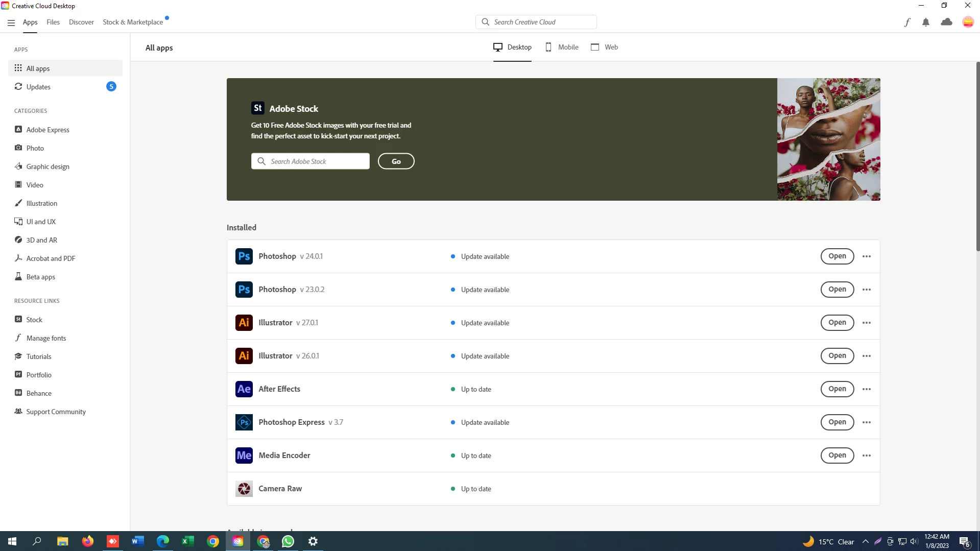The height and width of the screenshot is (551, 980).
Task: Open Windows Settings gear in taskbar
Action: [313, 541]
